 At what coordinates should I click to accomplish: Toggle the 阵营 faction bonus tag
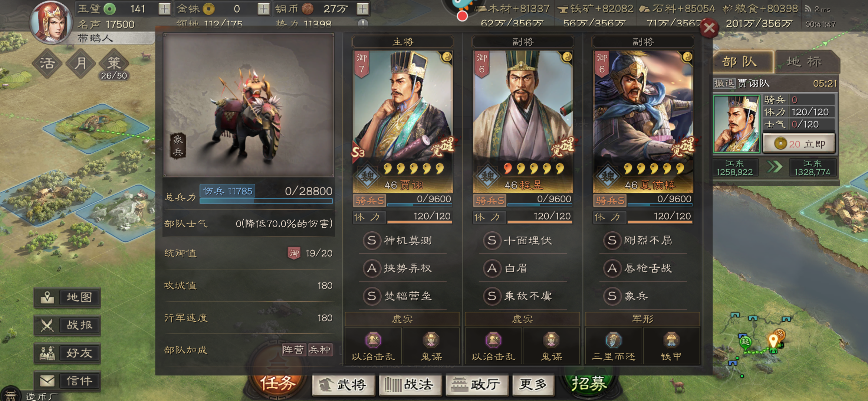tap(294, 350)
